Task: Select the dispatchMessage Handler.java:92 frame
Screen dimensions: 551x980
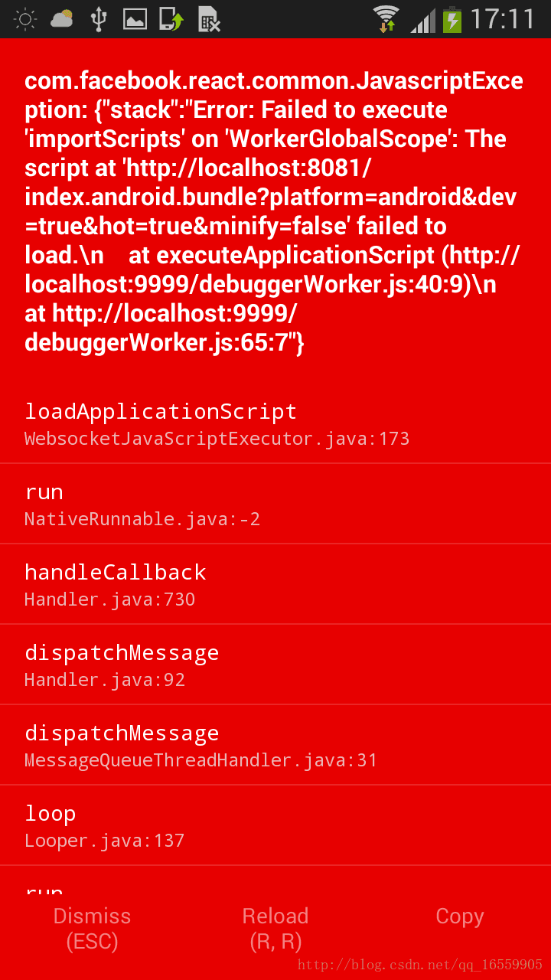Action: pyautogui.click(x=275, y=665)
